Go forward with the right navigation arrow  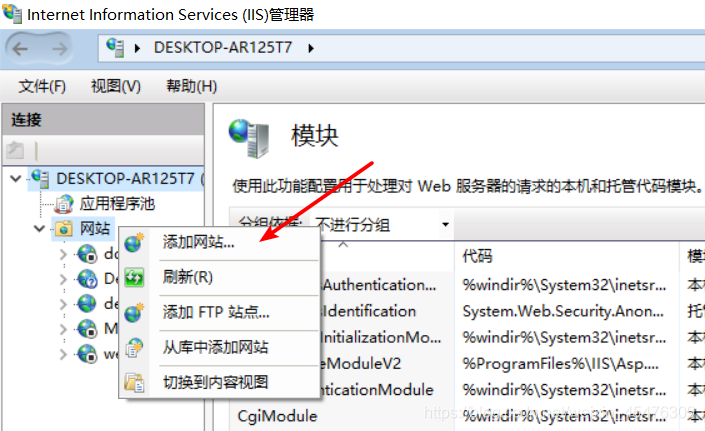pyautogui.click(x=59, y=49)
